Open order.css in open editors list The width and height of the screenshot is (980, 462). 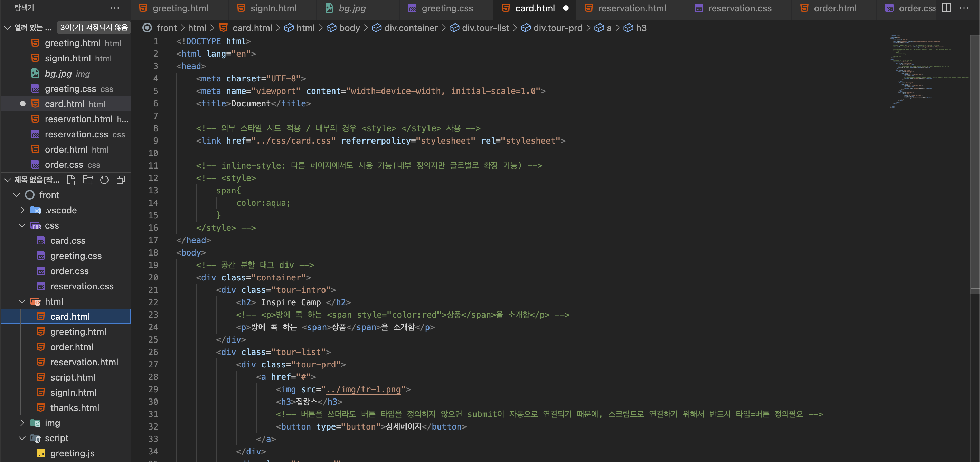[65, 165]
